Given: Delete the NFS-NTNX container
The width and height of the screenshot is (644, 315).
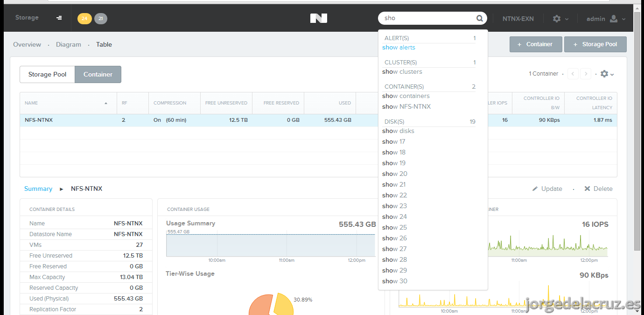Looking at the screenshot, I should coord(598,189).
